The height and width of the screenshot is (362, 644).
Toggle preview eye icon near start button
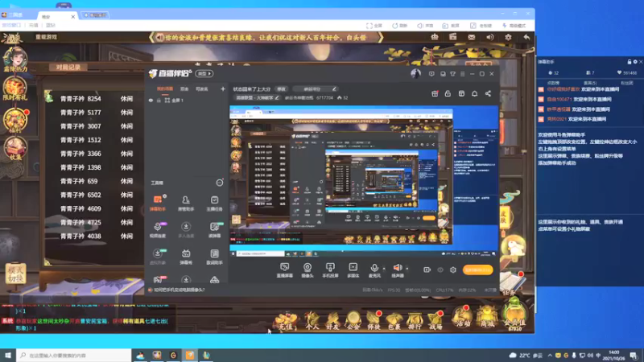click(x=440, y=270)
